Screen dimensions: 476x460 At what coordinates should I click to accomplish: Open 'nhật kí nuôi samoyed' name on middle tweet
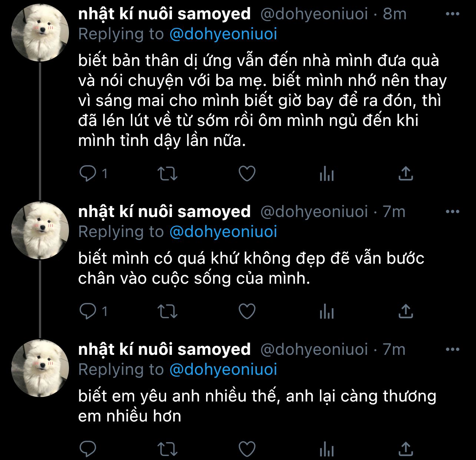tap(164, 212)
